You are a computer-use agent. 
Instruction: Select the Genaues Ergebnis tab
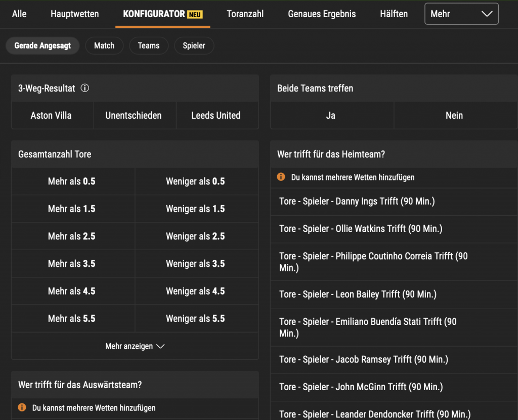[322, 14]
